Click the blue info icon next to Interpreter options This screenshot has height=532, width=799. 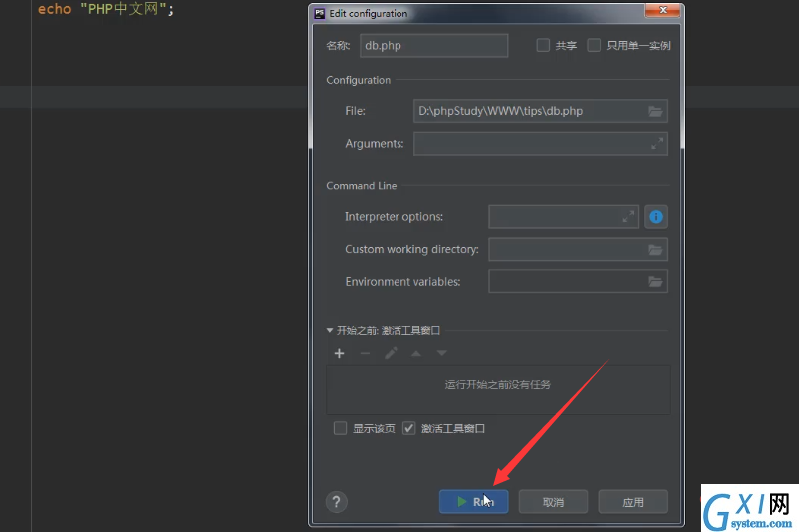(656, 217)
